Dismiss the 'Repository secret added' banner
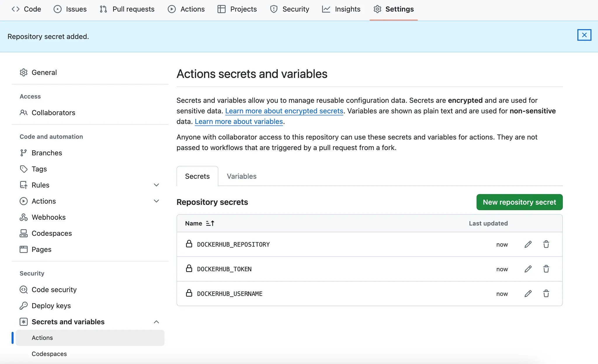Viewport: 598px width, 364px height. point(584,35)
